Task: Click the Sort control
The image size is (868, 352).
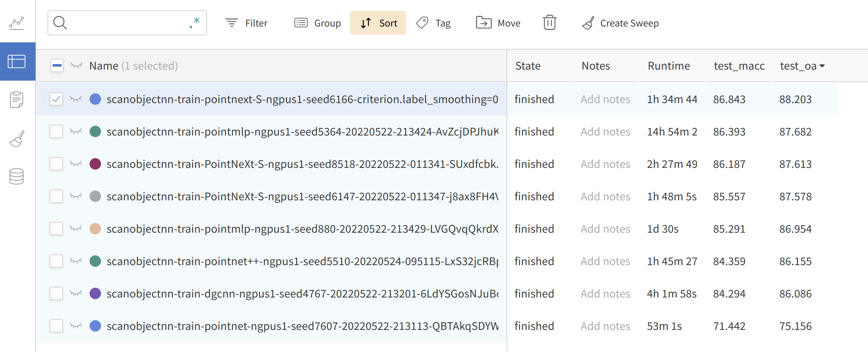Action: pyautogui.click(x=378, y=22)
